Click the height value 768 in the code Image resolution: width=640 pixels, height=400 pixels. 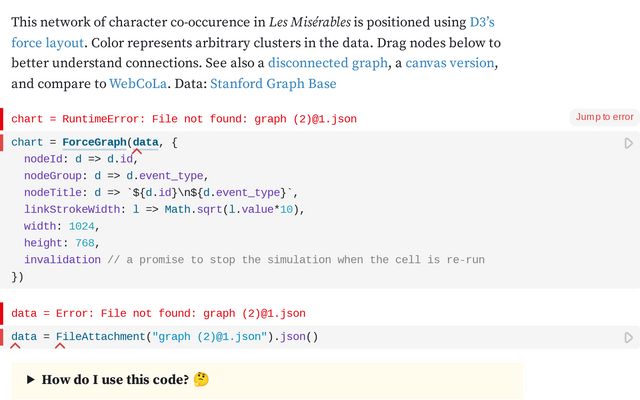pos(82,243)
